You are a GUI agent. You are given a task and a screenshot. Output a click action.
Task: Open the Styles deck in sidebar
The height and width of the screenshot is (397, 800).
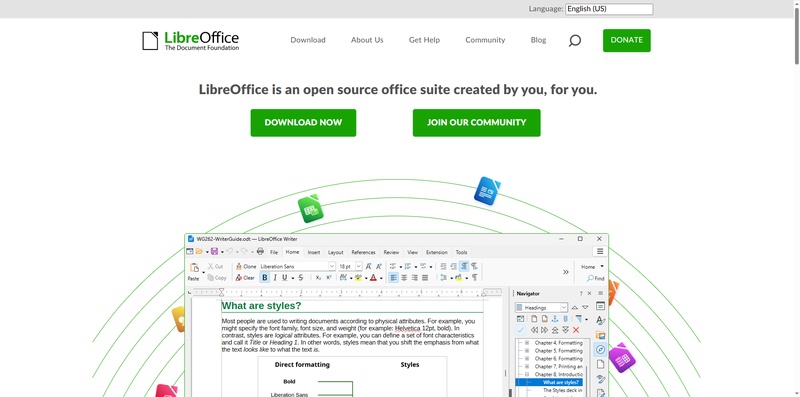(x=601, y=320)
